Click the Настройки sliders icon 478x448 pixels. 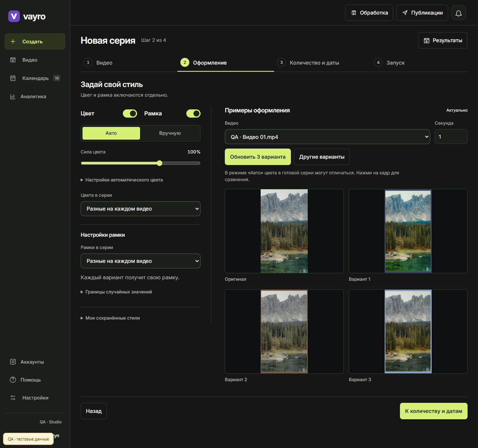click(13, 398)
